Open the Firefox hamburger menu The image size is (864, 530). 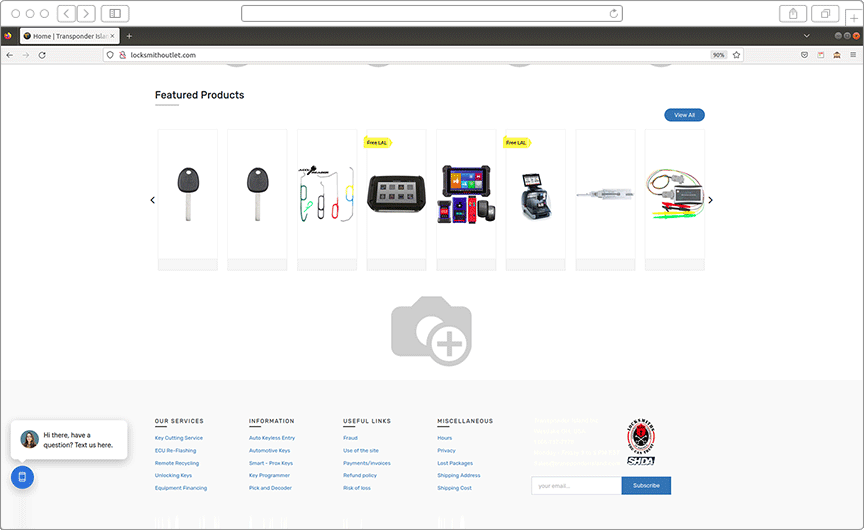[852, 55]
